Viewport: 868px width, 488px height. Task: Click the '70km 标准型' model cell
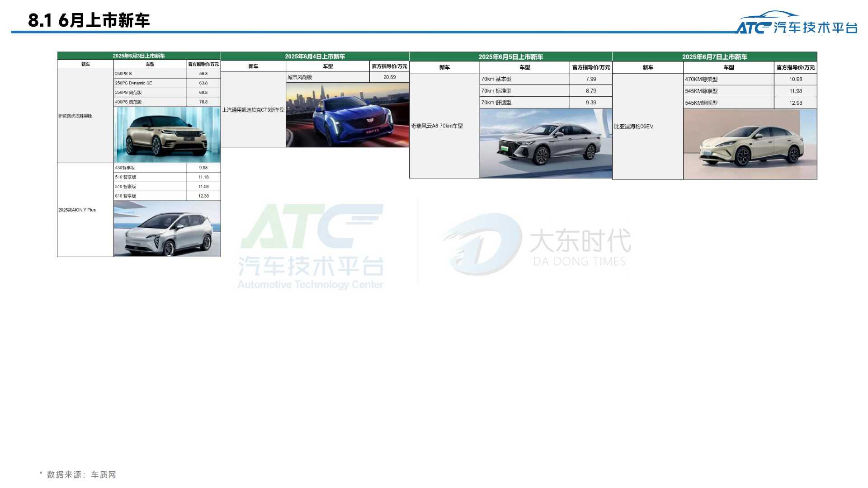point(524,91)
